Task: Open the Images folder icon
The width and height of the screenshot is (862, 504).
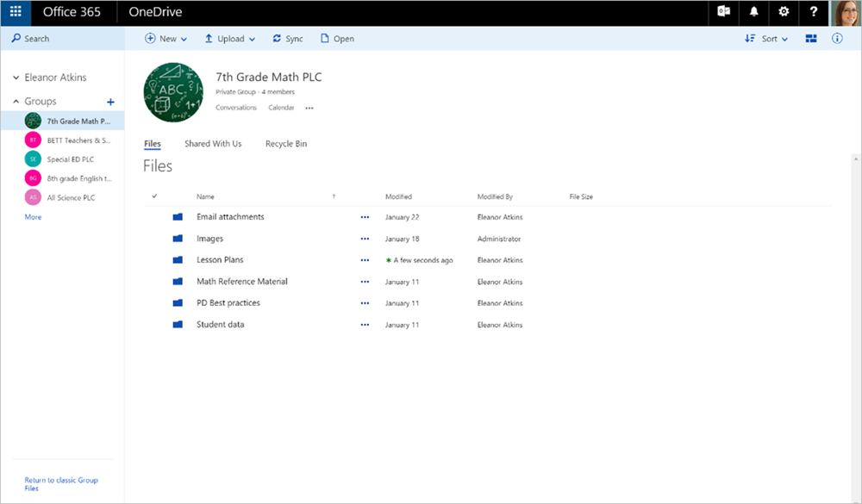Action: coord(178,238)
